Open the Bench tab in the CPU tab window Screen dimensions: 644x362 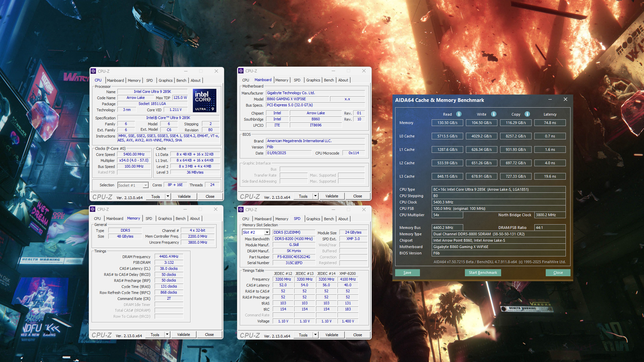[x=181, y=80]
